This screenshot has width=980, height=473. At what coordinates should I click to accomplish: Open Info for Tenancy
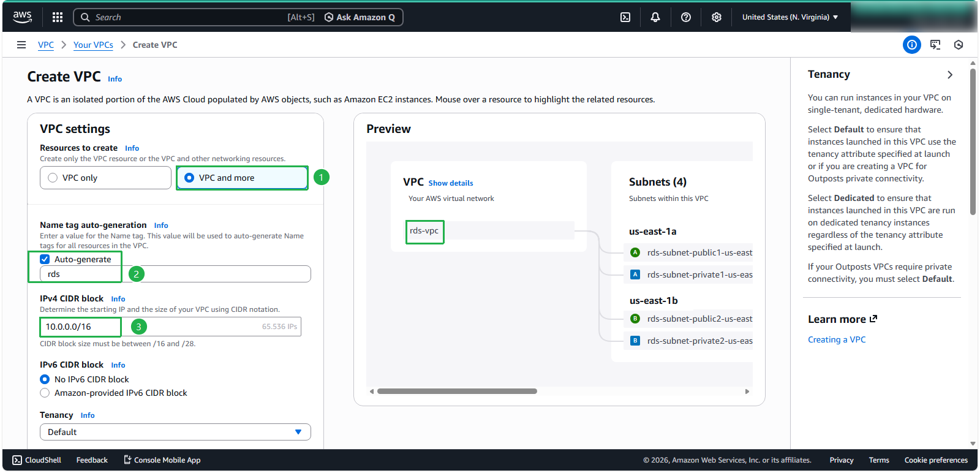coord(88,415)
